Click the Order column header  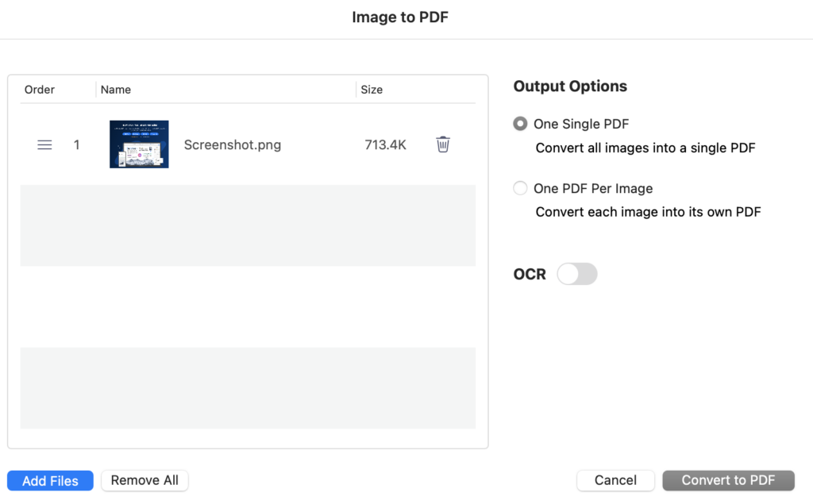(39, 90)
